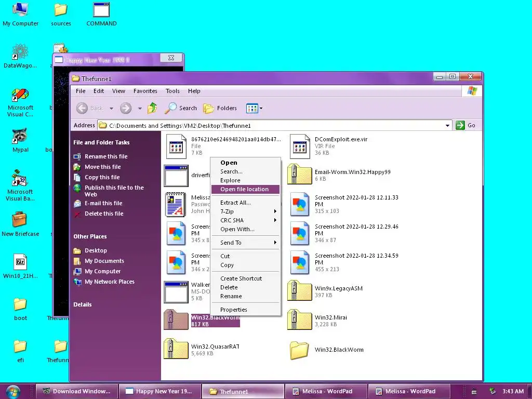Select the Win32.BlackWorm folder

click(327, 350)
